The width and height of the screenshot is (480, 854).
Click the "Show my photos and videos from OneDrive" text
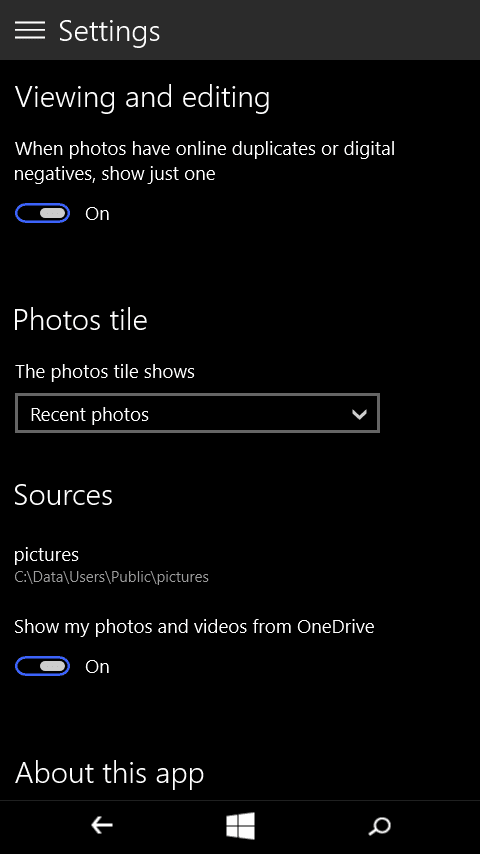194,626
